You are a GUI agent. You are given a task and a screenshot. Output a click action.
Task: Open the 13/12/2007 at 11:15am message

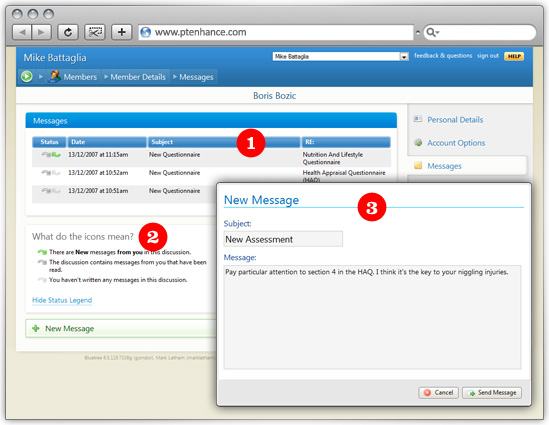pos(98,155)
